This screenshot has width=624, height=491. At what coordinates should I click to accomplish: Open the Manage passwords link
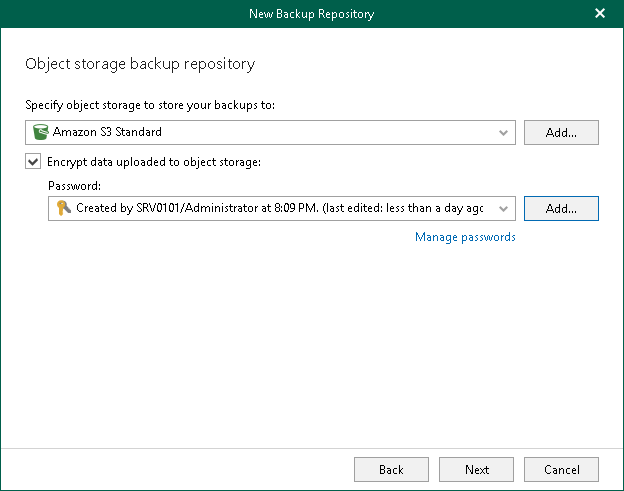(465, 237)
